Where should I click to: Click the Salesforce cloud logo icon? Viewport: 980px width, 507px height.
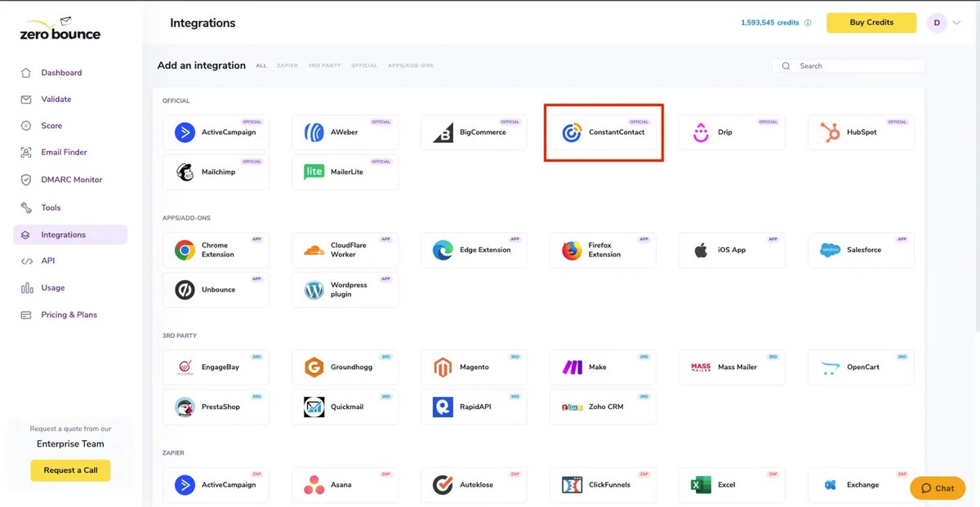click(x=830, y=250)
